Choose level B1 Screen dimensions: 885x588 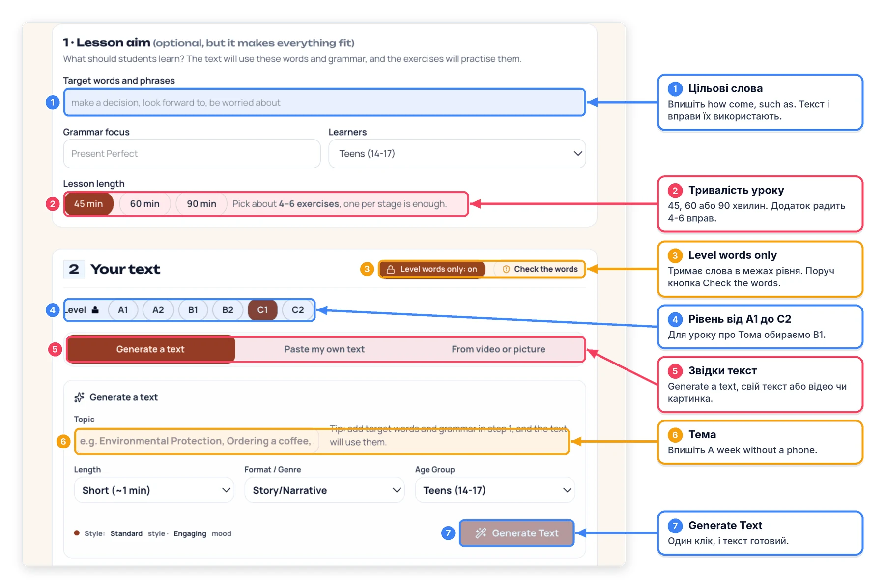point(193,310)
